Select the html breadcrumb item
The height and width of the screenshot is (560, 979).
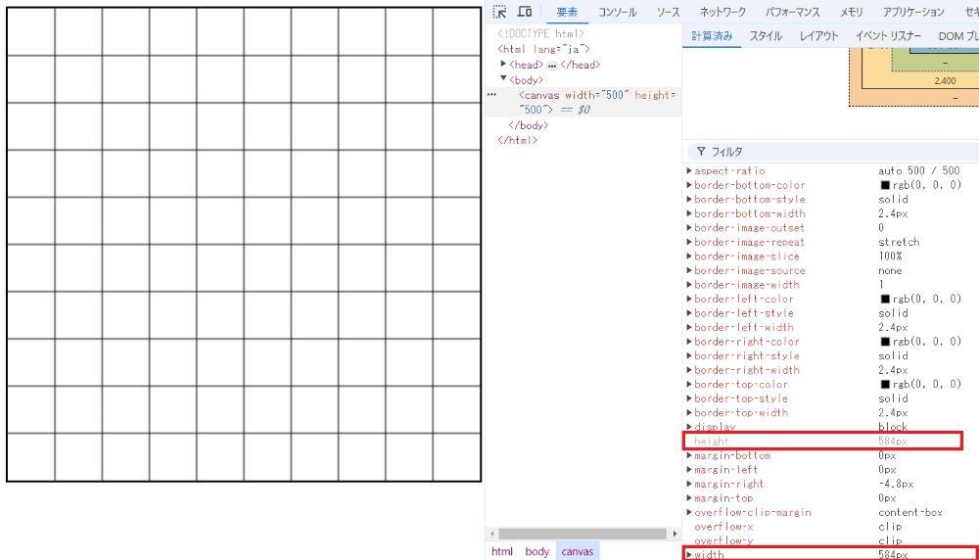501,551
